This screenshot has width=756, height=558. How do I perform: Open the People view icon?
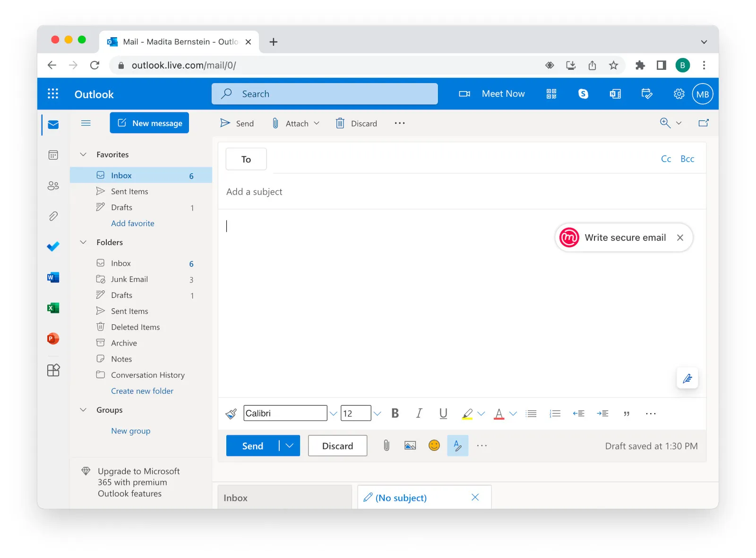[52, 186]
